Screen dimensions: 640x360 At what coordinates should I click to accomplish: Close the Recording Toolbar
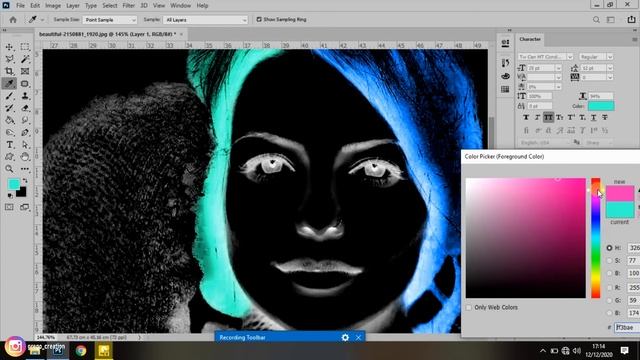[358, 338]
